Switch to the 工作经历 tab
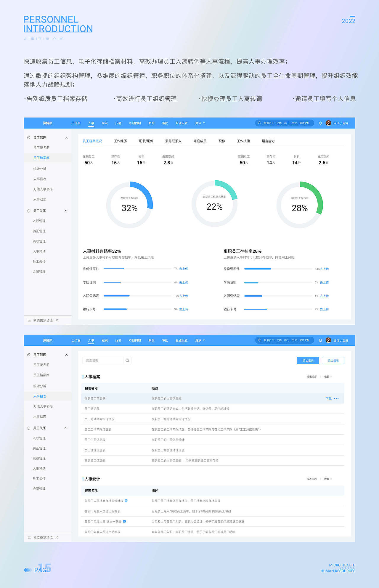Viewport: 379px width, 588px height. pos(120,141)
